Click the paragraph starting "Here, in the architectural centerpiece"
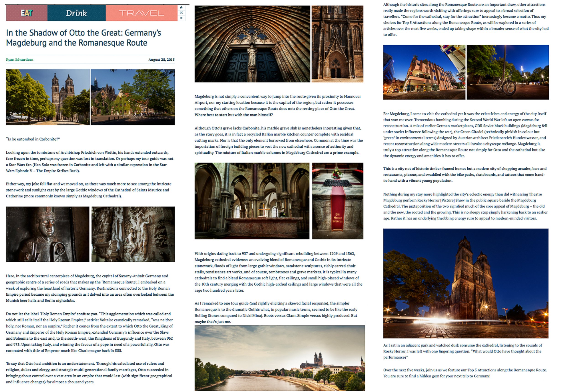This screenshot has height=392, width=570. point(90,288)
